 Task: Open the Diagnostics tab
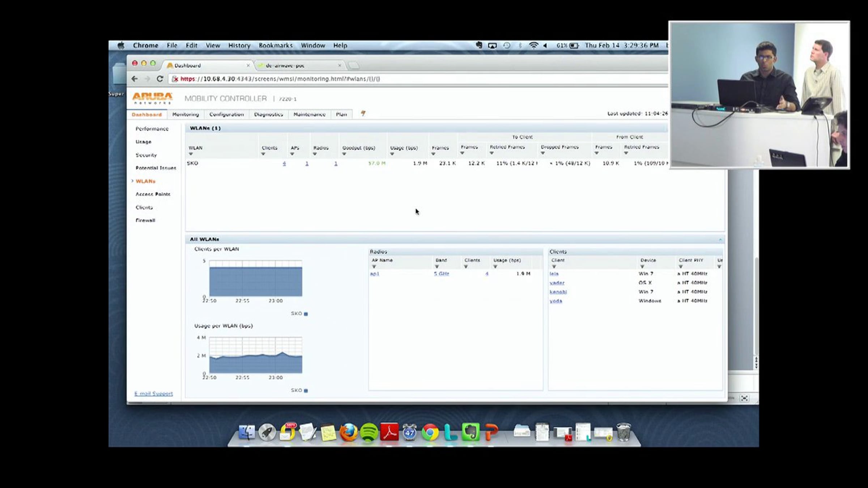269,114
